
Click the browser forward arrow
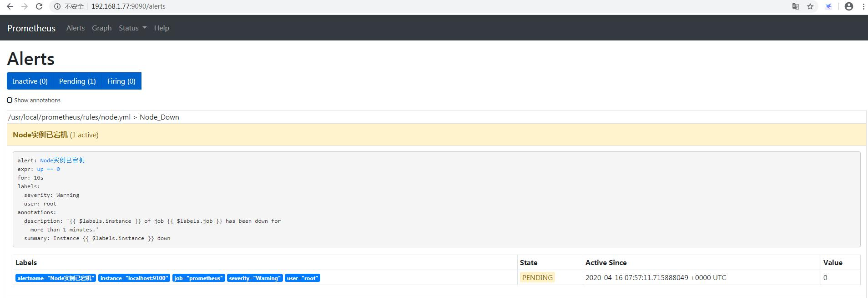[25, 6]
